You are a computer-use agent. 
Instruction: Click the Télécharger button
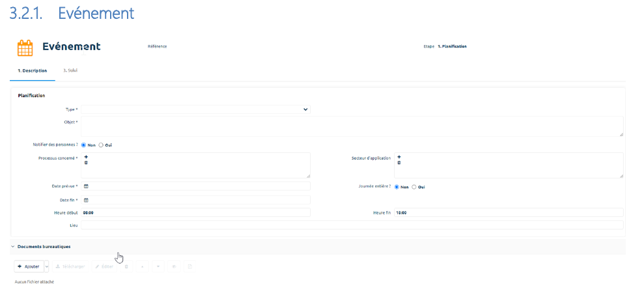tap(70, 266)
